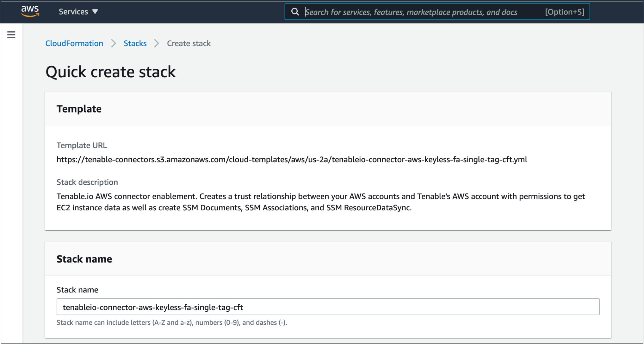
Task: Click the magnifying glass search icon
Action: coord(295,12)
